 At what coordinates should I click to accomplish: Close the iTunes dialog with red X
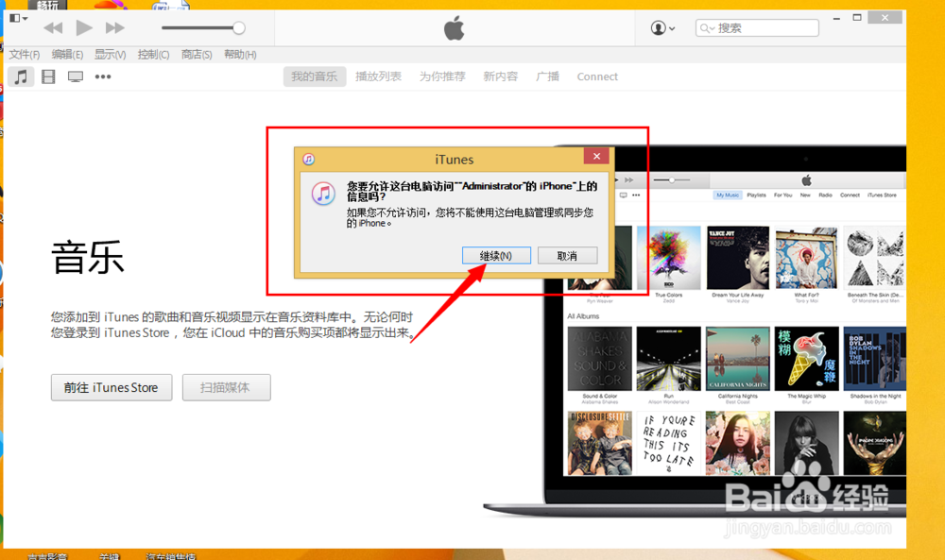(596, 157)
